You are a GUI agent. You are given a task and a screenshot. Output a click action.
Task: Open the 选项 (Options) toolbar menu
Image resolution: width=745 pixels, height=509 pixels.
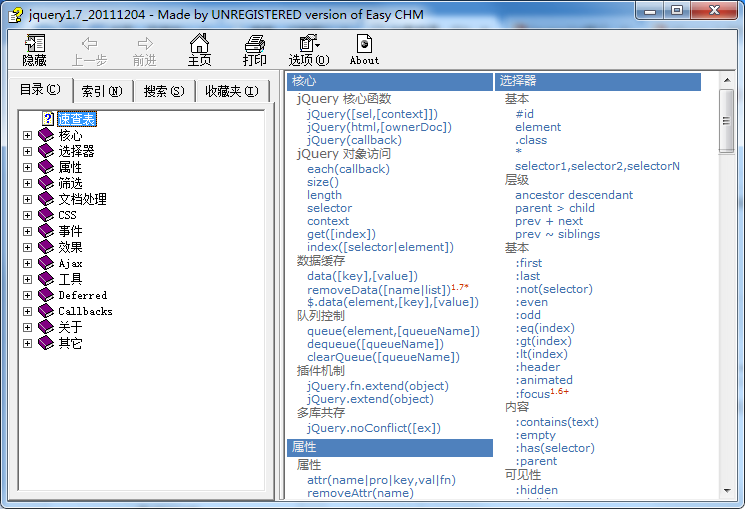pyautogui.click(x=308, y=44)
